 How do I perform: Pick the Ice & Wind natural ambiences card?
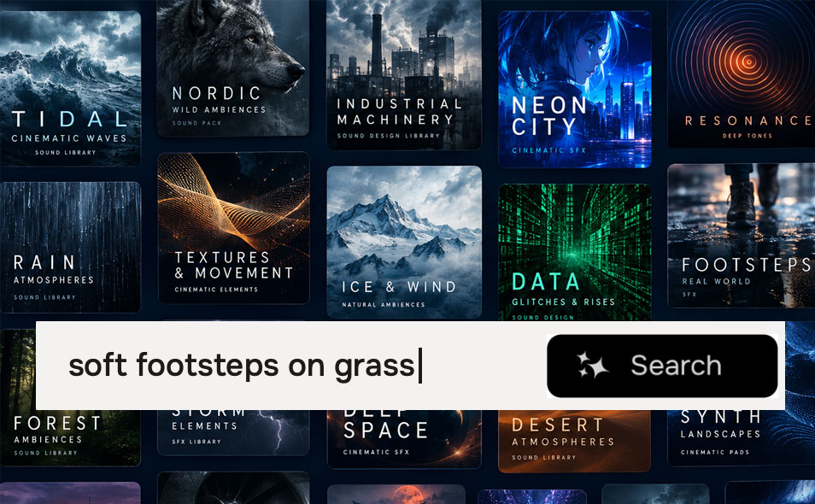coord(404,242)
